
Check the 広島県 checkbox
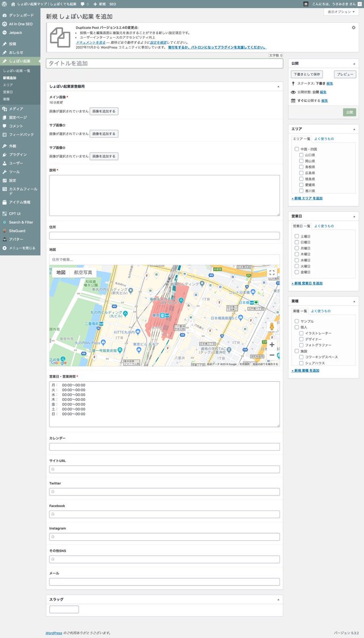coord(301,173)
